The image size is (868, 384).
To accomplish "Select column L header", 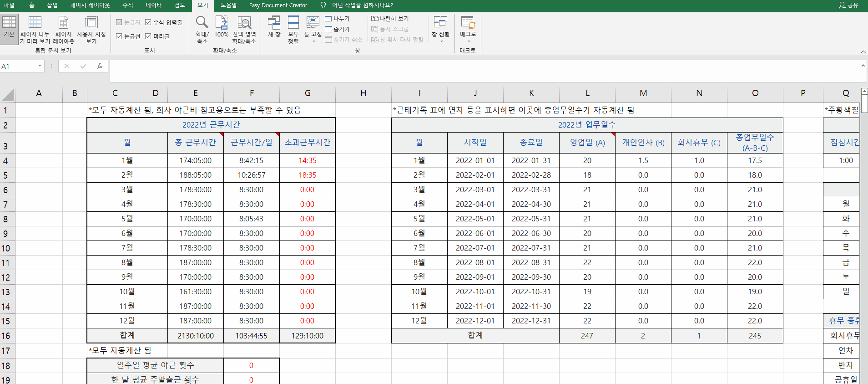I will [587, 93].
